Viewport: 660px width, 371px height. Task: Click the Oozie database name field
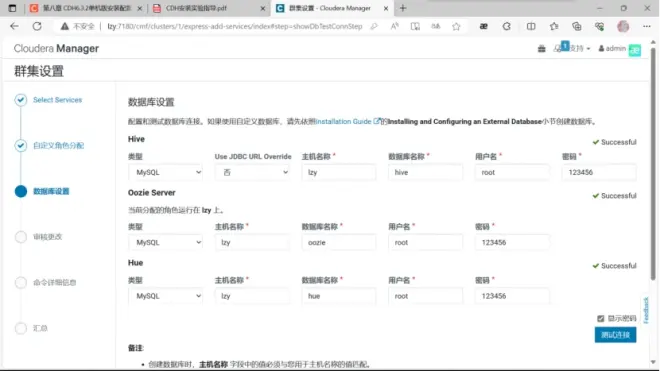point(339,243)
